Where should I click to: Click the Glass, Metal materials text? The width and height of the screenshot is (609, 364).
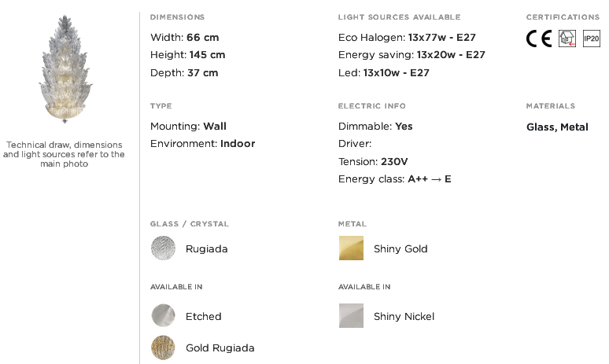pyautogui.click(x=557, y=127)
